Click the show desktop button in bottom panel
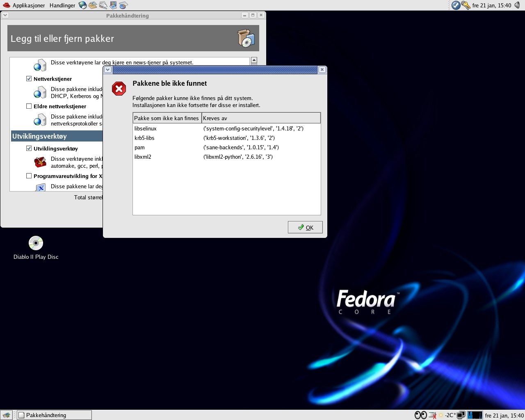Viewport: 525px width, 420px height. coord(6,415)
